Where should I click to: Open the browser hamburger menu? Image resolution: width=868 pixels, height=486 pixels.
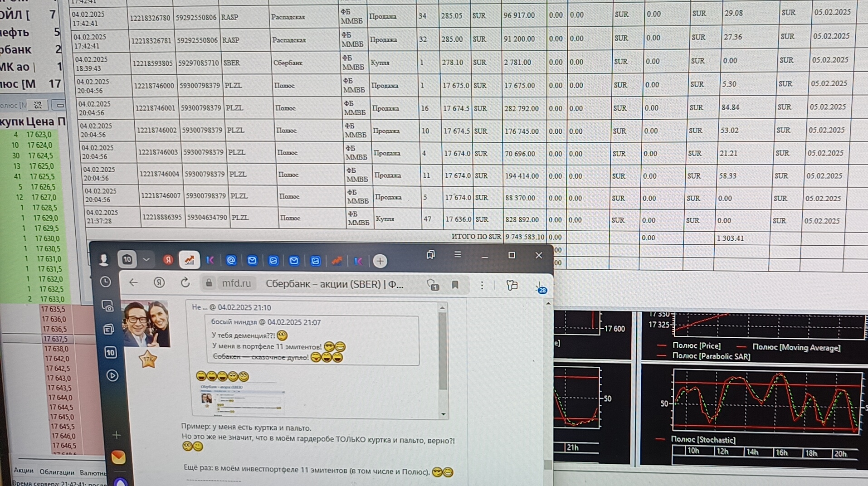pyautogui.click(x=458, y=255)
